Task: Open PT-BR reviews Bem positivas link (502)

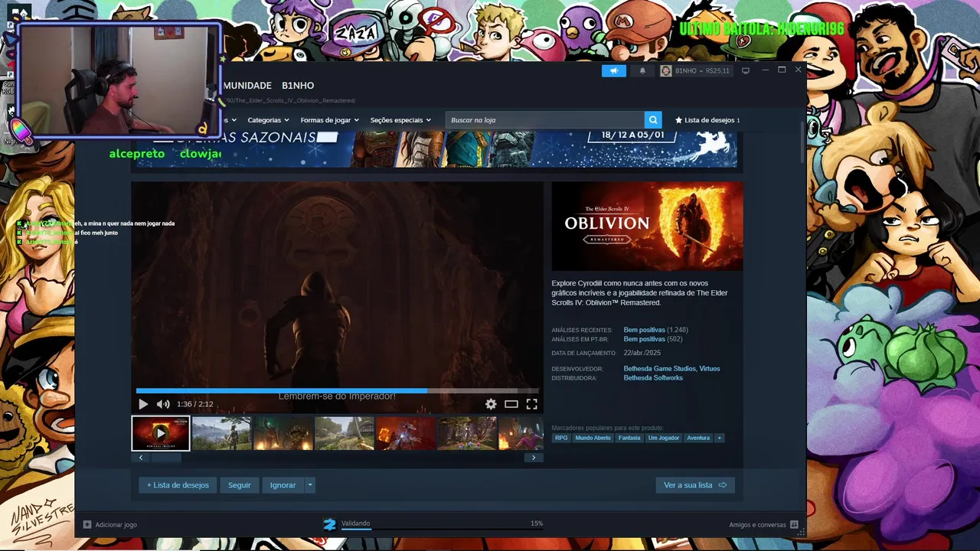Action: [645, 339]
